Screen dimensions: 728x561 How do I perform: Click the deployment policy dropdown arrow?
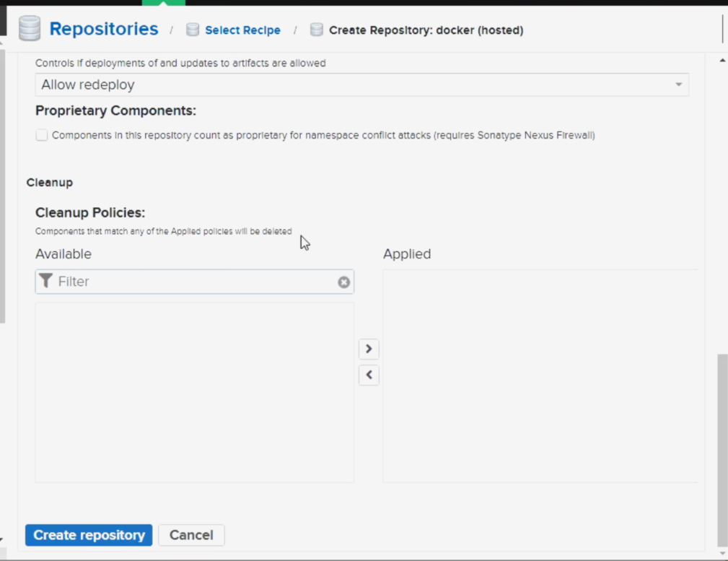tap(678, 84)
